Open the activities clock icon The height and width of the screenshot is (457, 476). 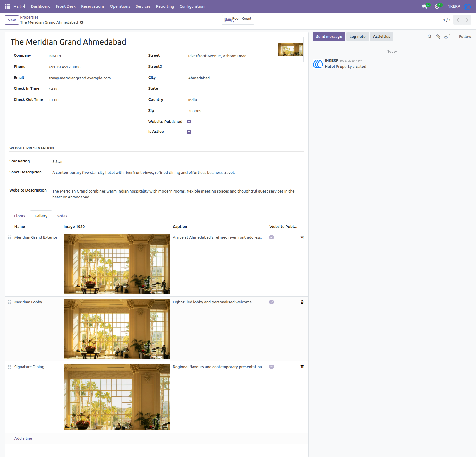coord(437,6)
